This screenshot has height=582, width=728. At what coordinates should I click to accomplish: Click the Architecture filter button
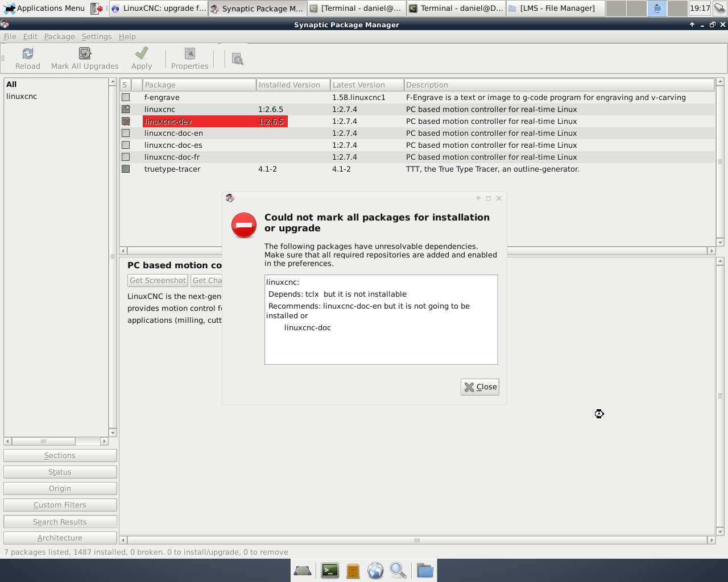pos(60,538)
